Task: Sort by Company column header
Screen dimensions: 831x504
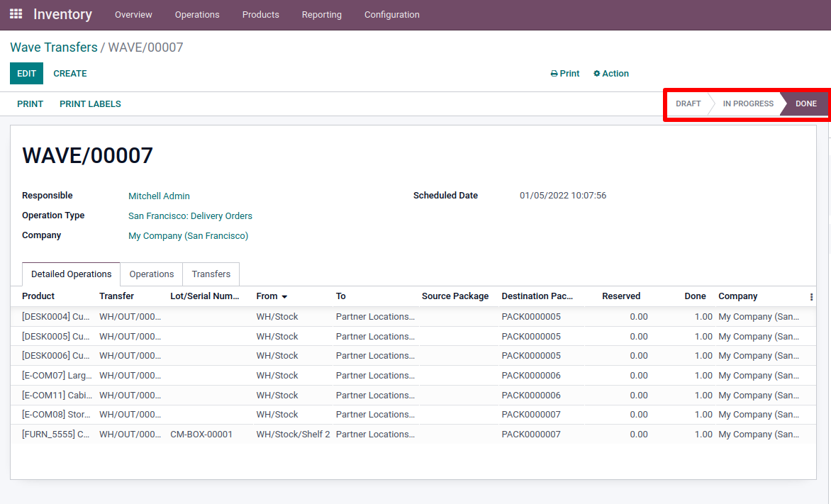Action: tap(737, 296)
